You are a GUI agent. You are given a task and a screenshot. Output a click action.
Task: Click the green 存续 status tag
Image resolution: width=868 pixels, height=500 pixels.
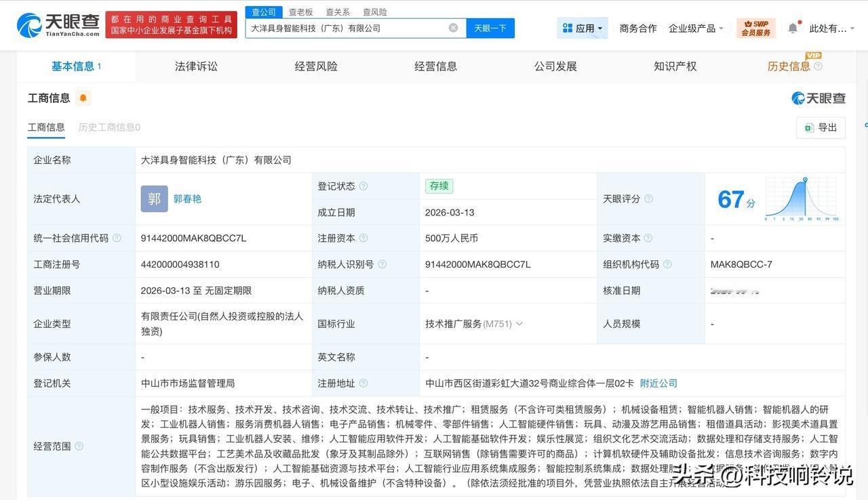click(439, 186)
